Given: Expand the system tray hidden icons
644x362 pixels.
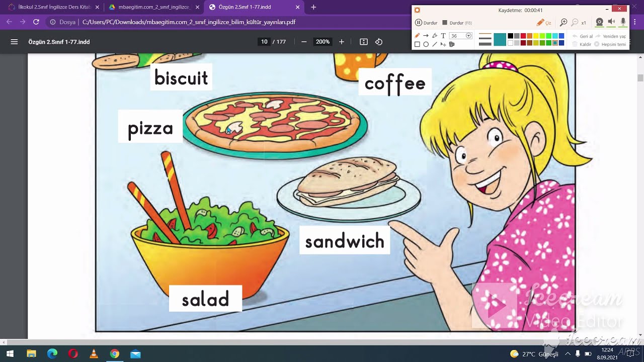Looking at the screenshot, I should 568,354.
